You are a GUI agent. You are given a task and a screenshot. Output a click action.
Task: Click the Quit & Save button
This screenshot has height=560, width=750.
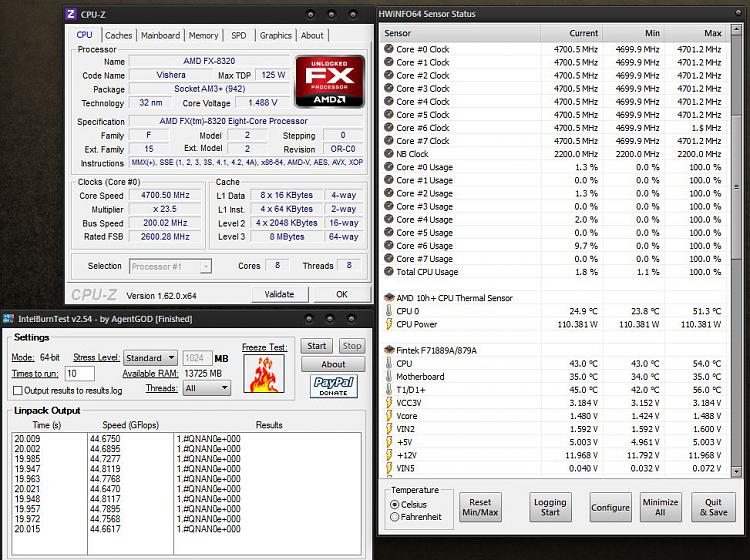[714, 507]
